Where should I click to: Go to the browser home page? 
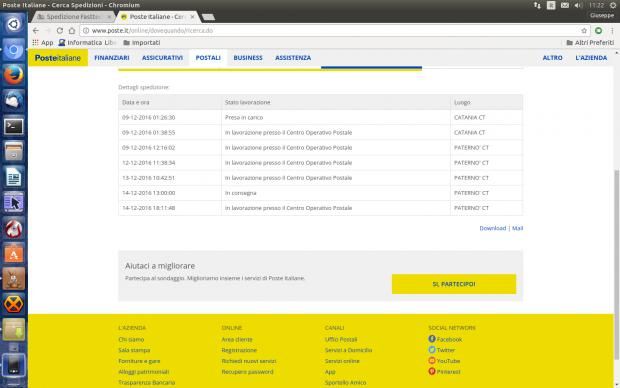(72, 30)
